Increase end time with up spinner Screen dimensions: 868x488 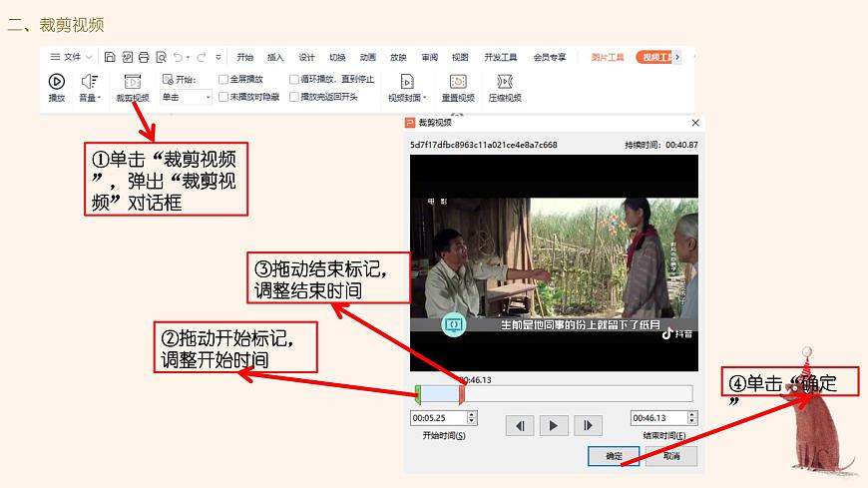[x=692, y=414]
